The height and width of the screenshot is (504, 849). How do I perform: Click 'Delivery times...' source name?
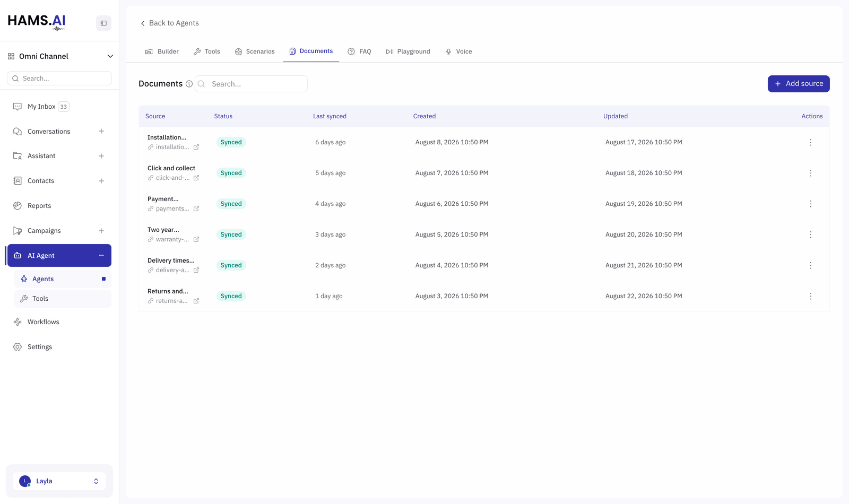click(x=171, y=260)
